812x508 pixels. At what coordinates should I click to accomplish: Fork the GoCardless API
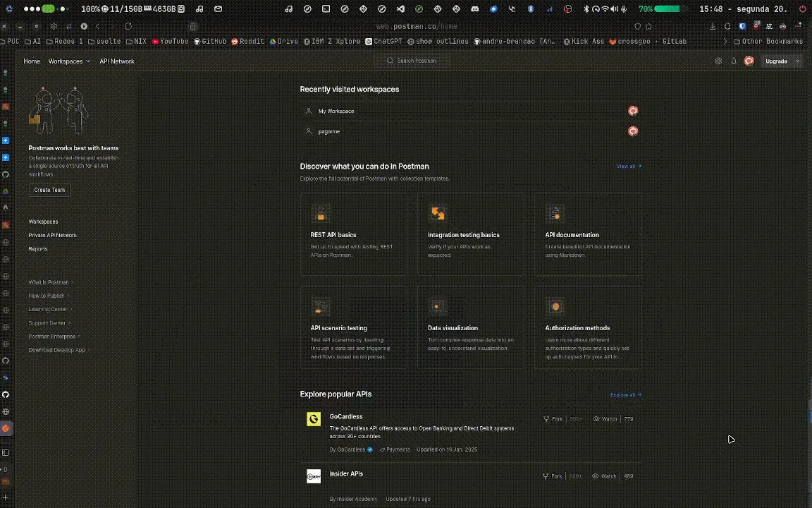553,419
